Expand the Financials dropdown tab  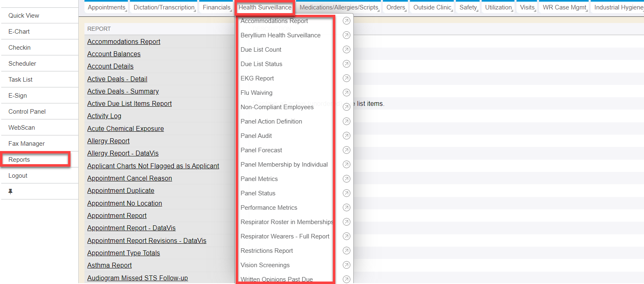[x=217, y=7]
